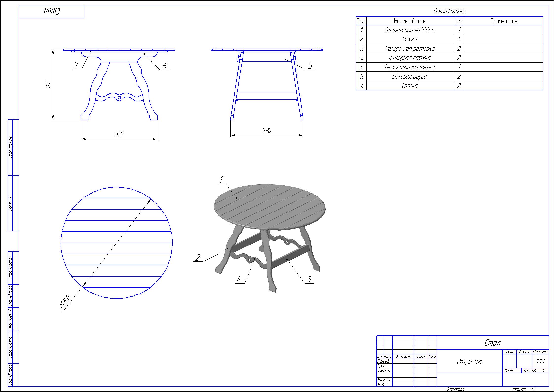
Task: Click the side view dimension '790'
Action: (267, 130)
